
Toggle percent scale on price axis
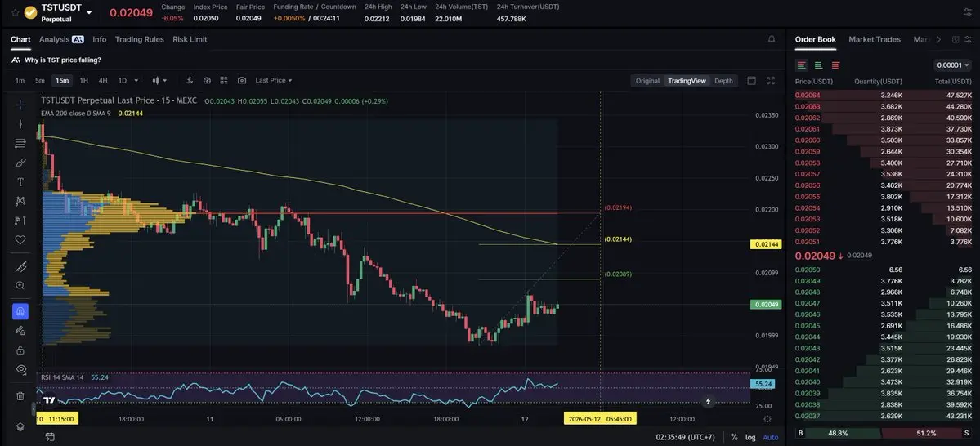click(734, 437)
